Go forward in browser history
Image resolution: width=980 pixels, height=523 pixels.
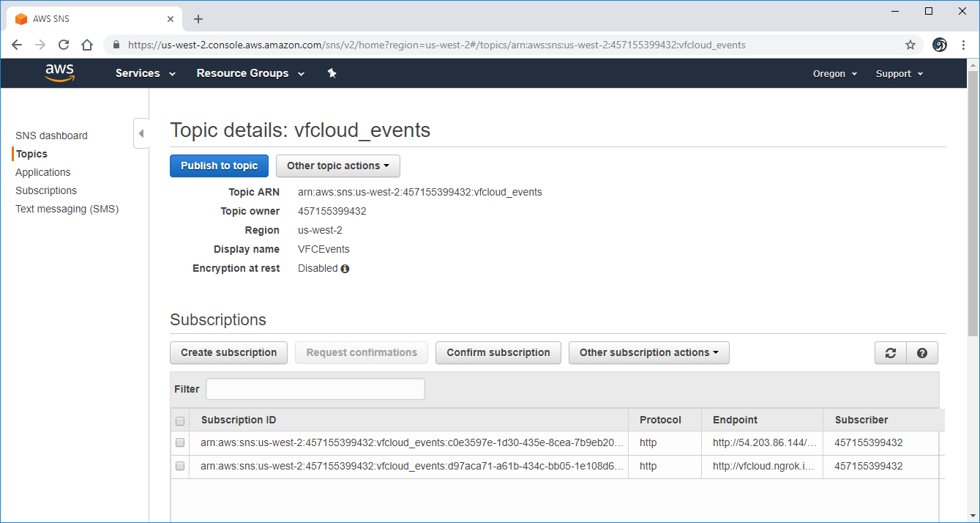point(40,45)
